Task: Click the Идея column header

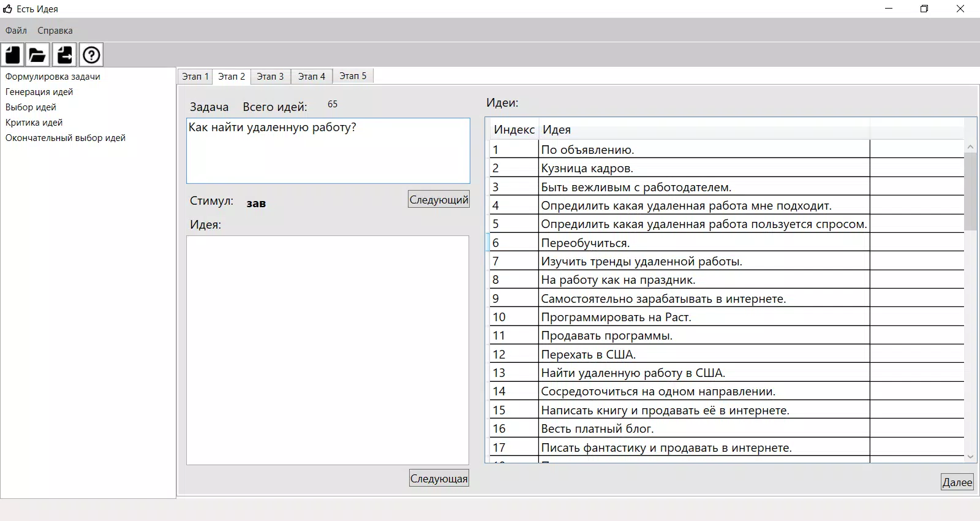Action: 704,130
